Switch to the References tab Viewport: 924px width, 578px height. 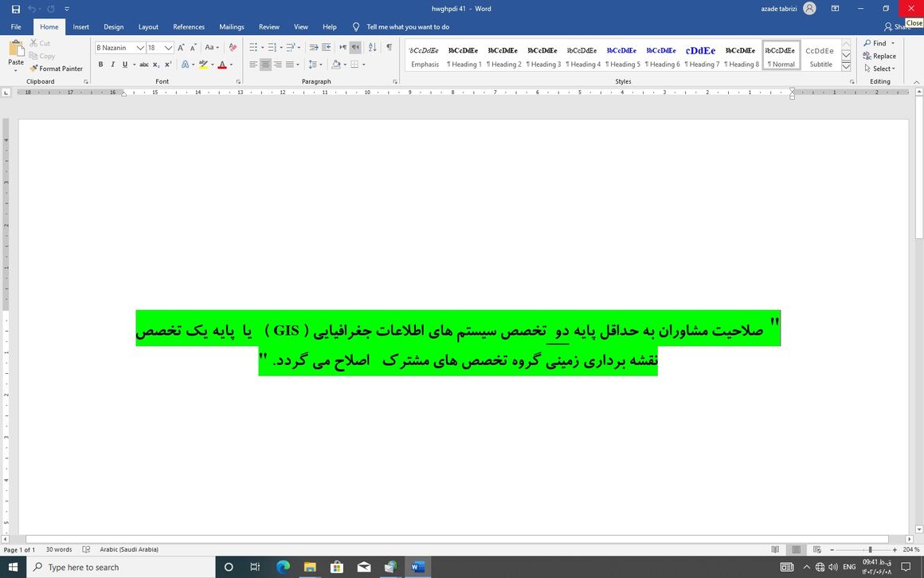[x=189, y=27]
